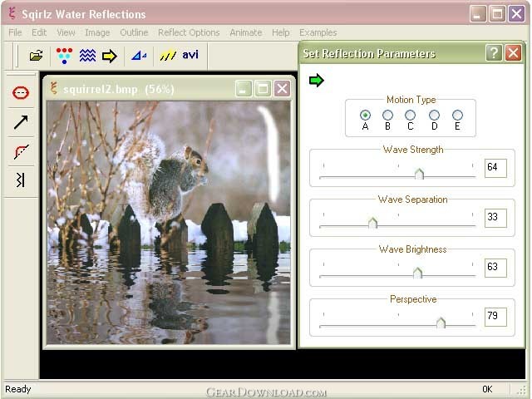Click the blue wavy lines icon

tap(87, 56)
